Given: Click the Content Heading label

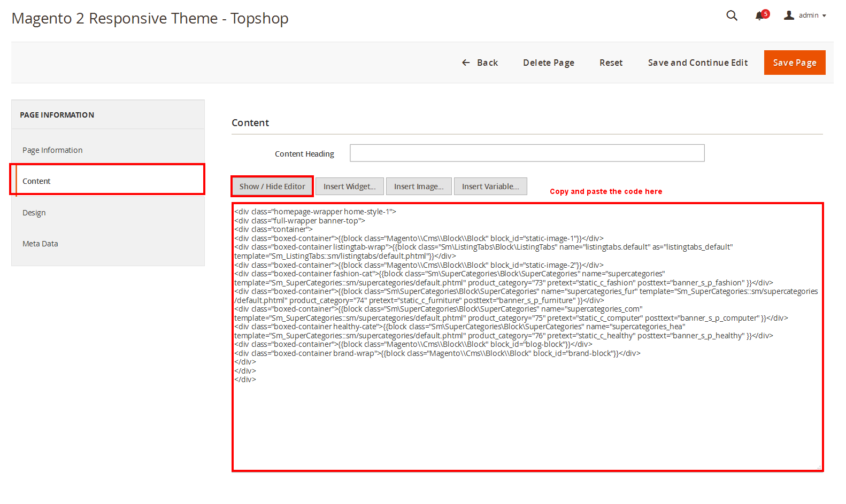Looking at the screenshot, I should 304,154.
